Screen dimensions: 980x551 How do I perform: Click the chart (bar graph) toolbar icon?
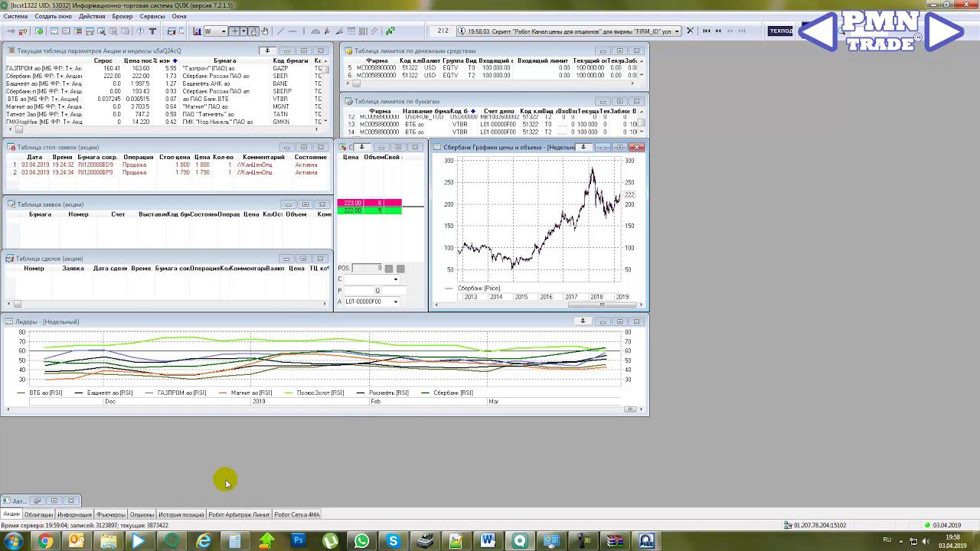click(x=198, y=31)
